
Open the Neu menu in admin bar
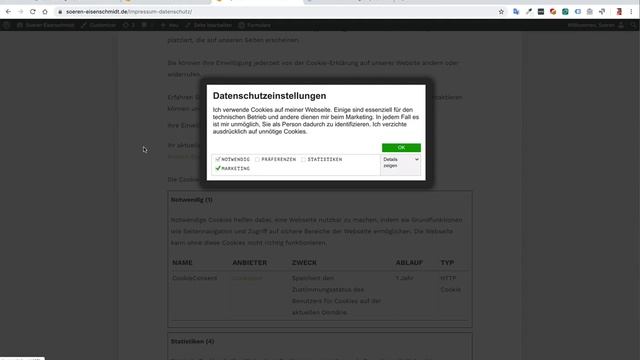[170, 25]
